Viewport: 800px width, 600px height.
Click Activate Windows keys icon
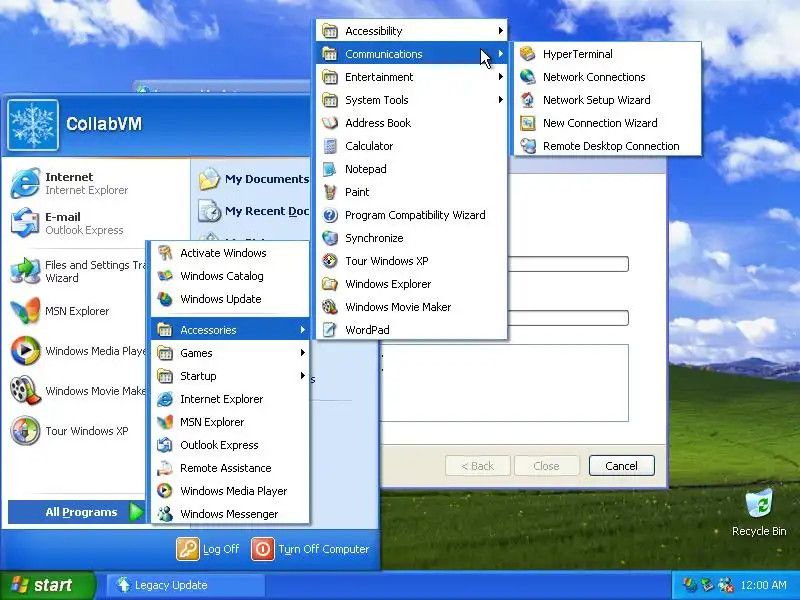165,253
